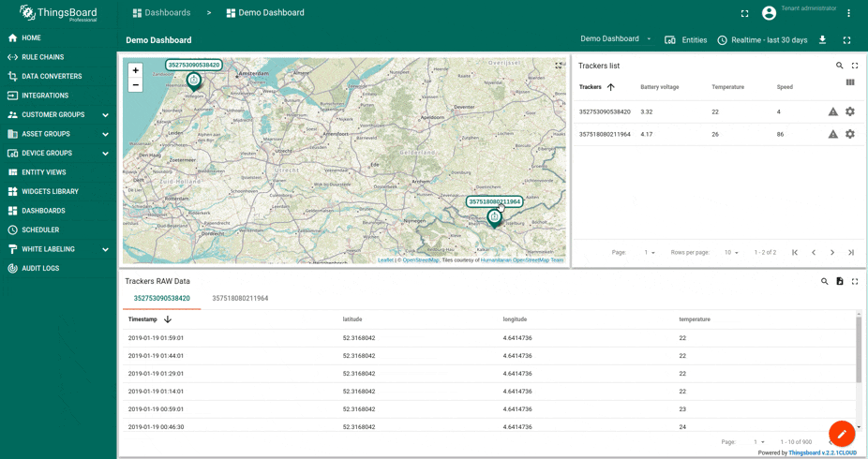
Task: Expand the map widget to fullscreen
Action: coord(559,66)
